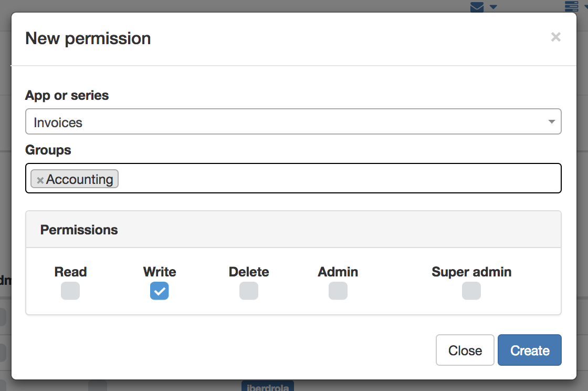Click the Permissions panel header

tap(293, 229)
